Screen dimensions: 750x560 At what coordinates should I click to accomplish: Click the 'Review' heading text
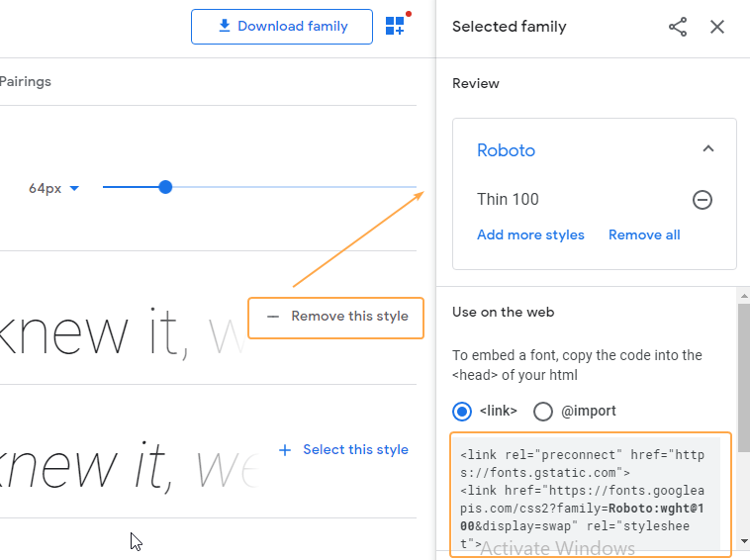pyautogui.click(x=476, y=83)
